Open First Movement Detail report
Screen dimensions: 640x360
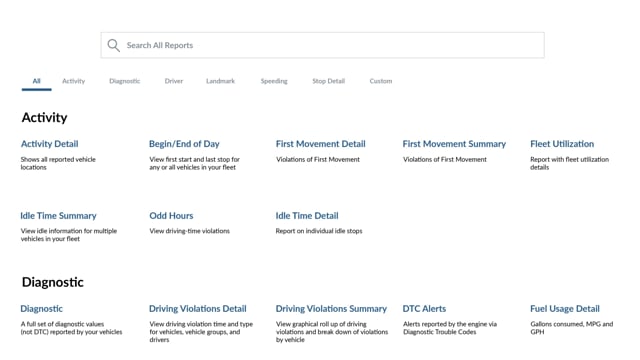coord(320,144)
